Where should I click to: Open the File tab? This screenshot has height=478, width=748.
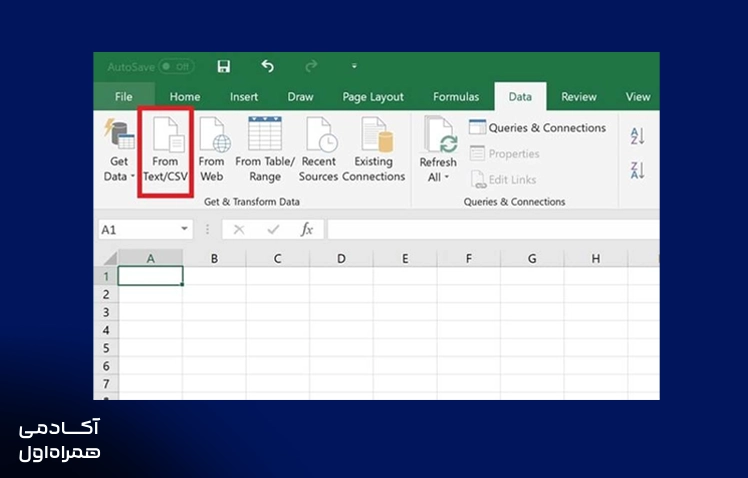point(124,96)
